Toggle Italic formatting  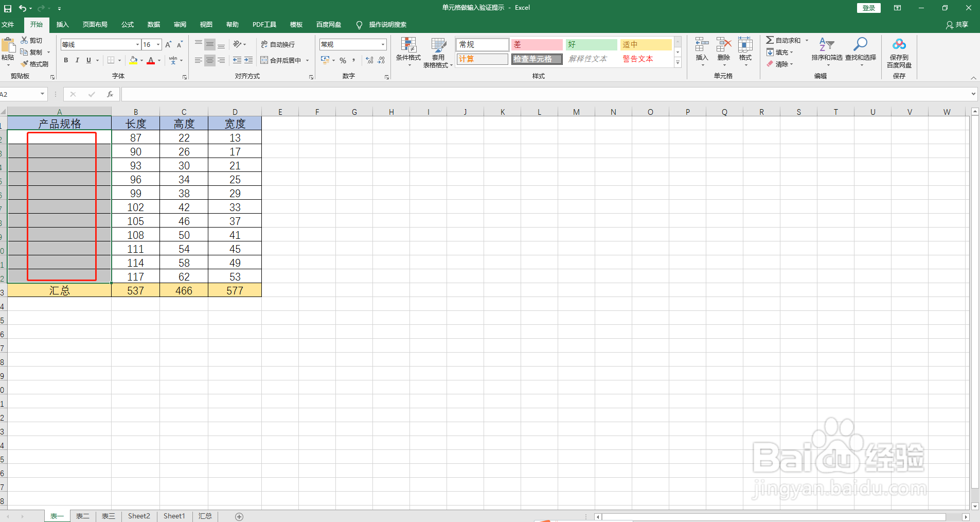[x=77, y=60]
